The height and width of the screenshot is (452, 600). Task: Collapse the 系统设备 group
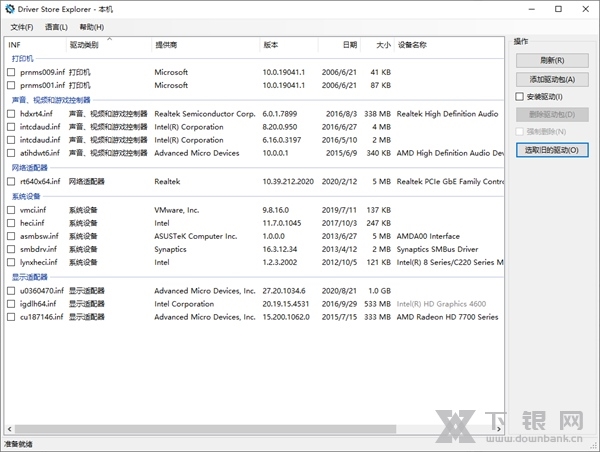(25, 196)
